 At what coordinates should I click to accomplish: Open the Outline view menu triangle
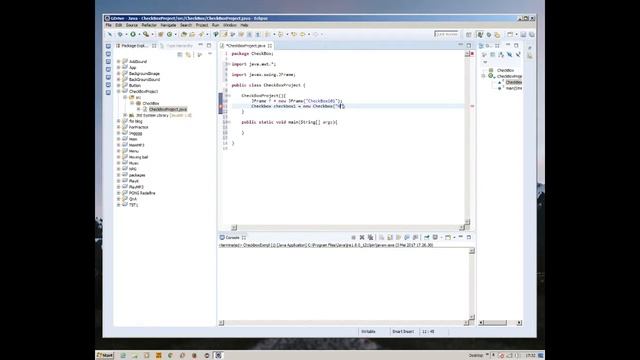(x=485, y=62)
